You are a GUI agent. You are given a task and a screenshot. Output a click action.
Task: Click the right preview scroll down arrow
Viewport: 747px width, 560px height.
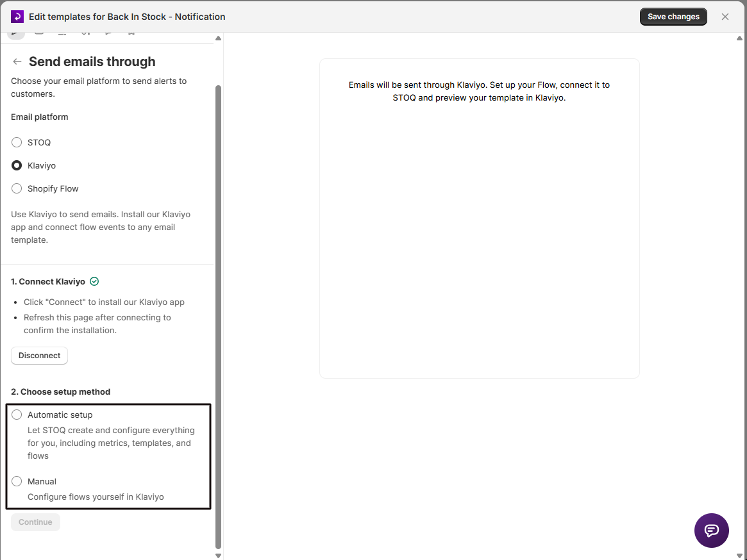(x=739, y=556)
